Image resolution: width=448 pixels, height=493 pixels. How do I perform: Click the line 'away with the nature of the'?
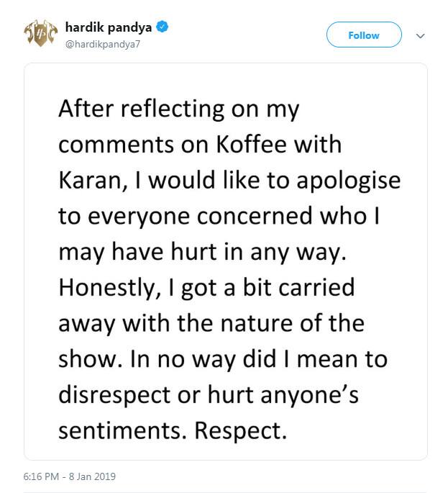click(211, 324)
